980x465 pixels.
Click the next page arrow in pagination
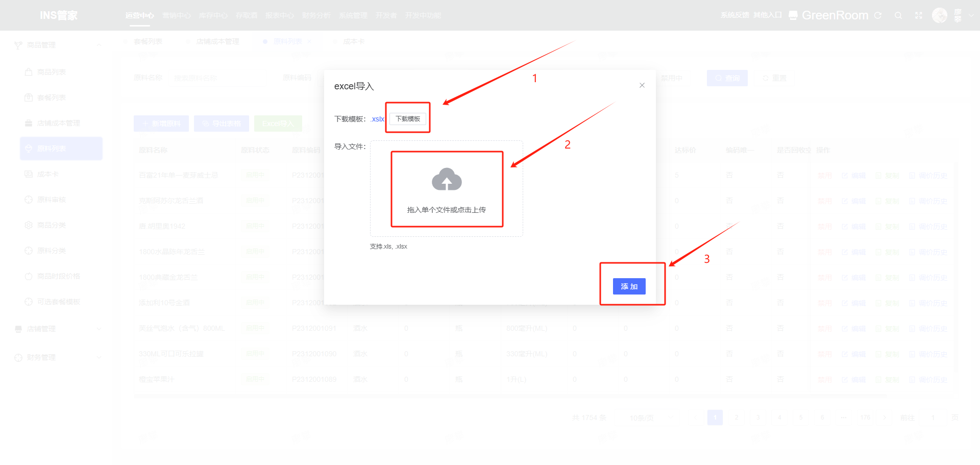pyautogui.click(x=885, y=418)
